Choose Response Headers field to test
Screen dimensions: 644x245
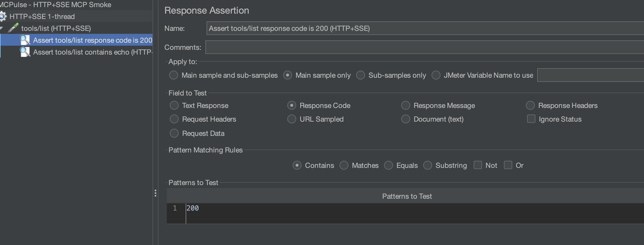pos(530,105)
